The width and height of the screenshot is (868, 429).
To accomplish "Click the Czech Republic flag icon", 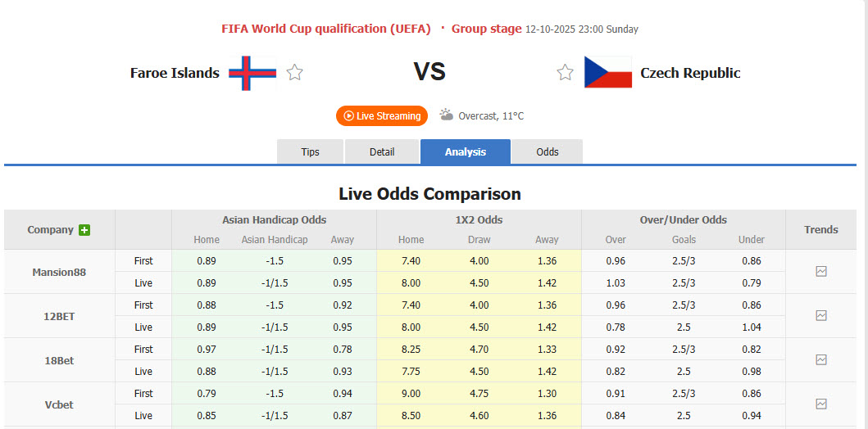I will (x=607, y=72).
